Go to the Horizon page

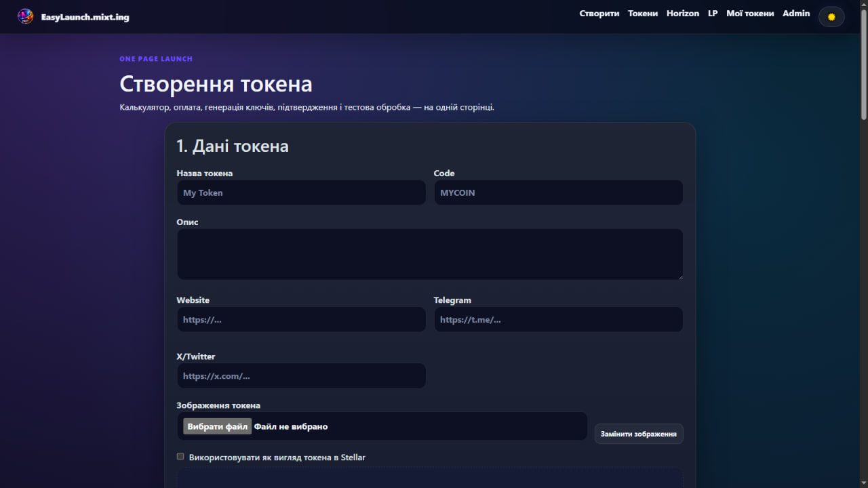pos(683,14)
